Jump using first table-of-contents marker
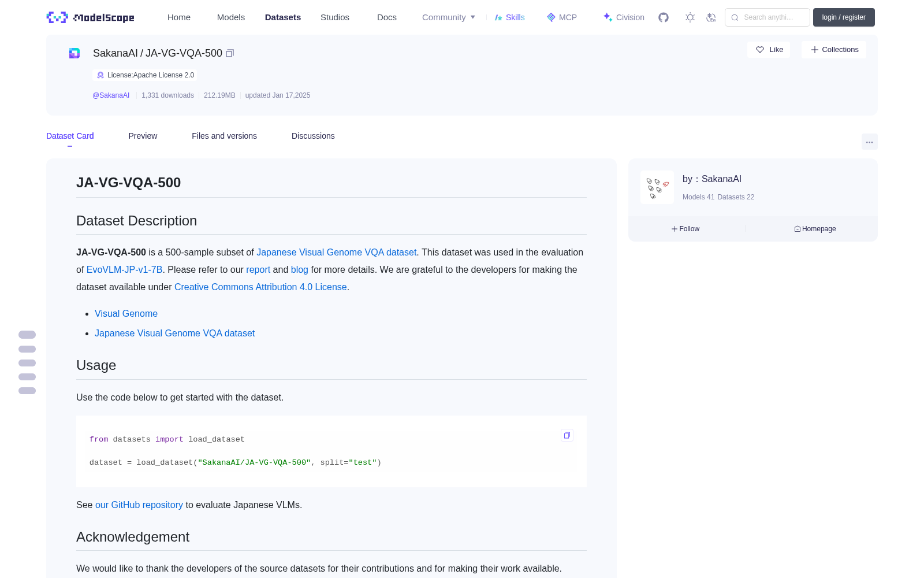Image resolution: width=924 pixels, height=578 pixels. pyautogui.click(x=27, y=335)
